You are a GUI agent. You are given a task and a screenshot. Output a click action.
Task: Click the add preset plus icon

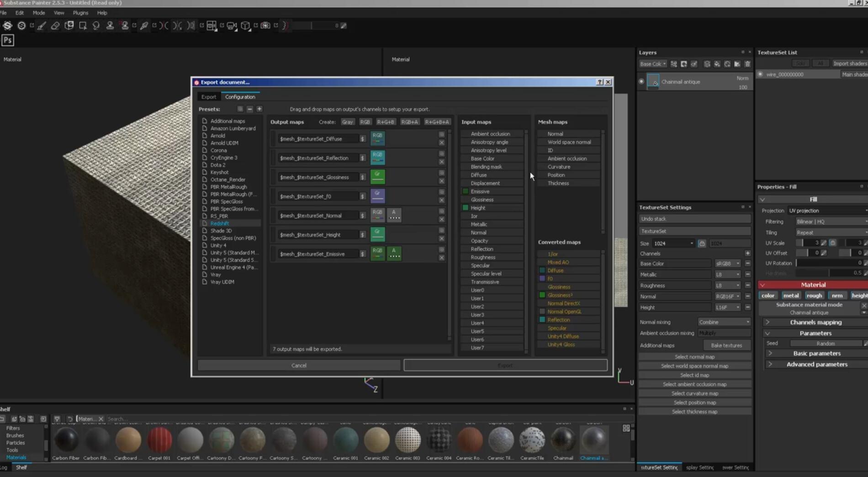tap(259, 109)
